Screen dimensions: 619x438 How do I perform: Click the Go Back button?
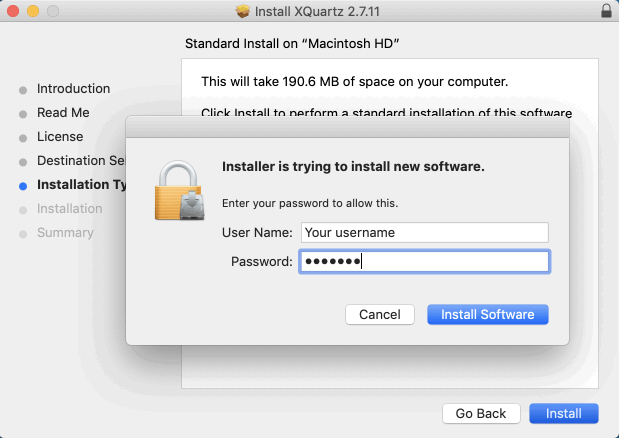(x=481, y=413)
